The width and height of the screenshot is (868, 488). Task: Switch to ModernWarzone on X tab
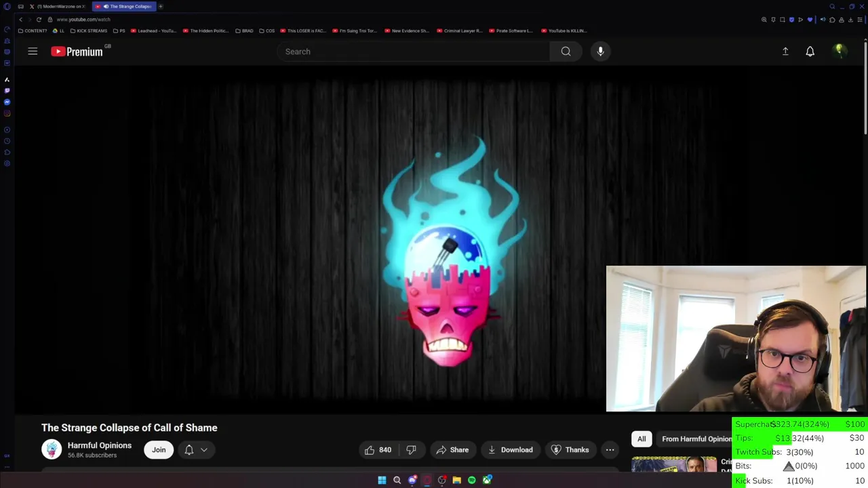point(58,7)
